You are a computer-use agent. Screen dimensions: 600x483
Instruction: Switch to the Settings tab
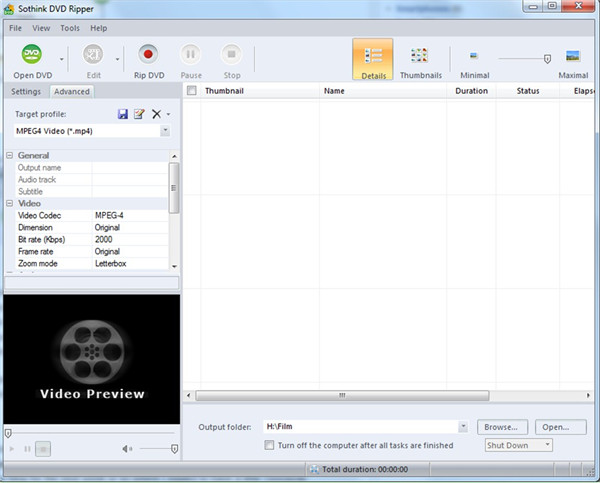pos(26,92)
